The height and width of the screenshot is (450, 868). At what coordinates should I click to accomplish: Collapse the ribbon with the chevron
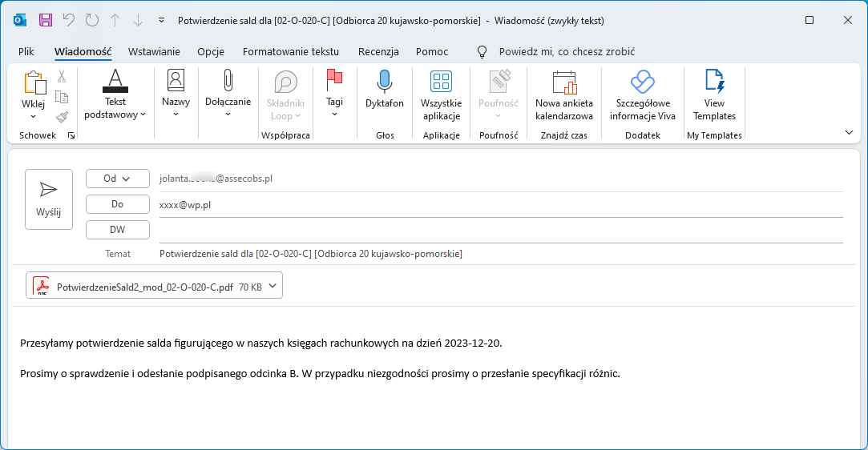click(x=849, y=133)
